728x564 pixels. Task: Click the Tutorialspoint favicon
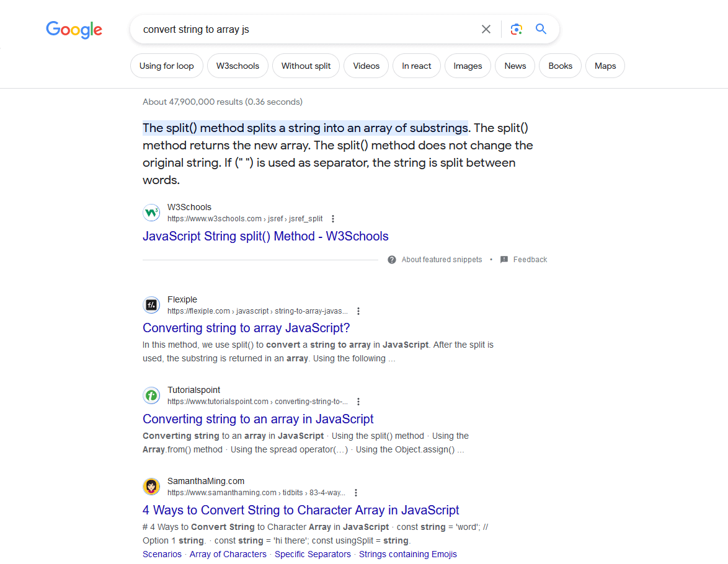pos(151,395)
